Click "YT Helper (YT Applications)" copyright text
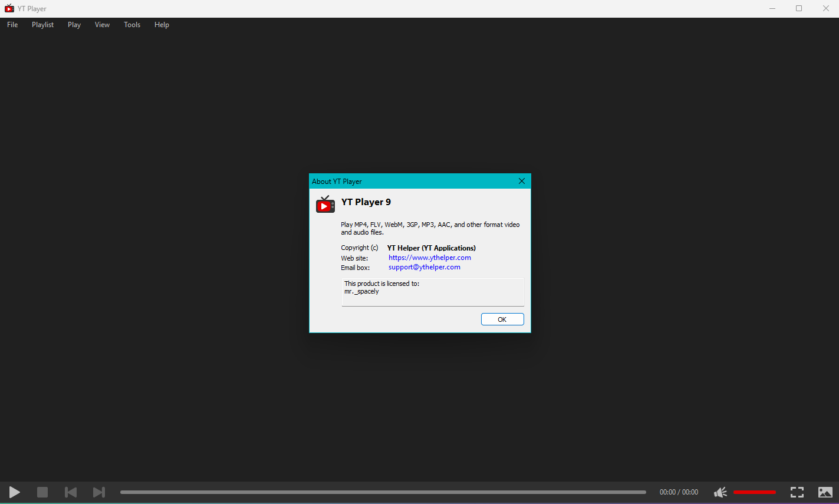Screen dimensions: 839x504 pos(432,248)
